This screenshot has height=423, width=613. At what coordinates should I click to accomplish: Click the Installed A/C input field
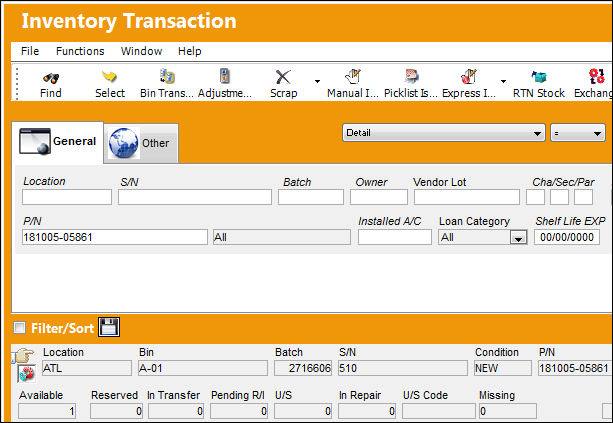(x=395, y=237)
